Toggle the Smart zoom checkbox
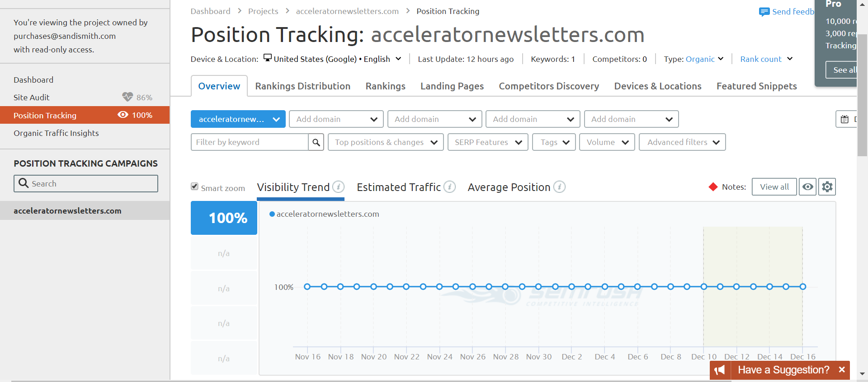 coord(194,186)
